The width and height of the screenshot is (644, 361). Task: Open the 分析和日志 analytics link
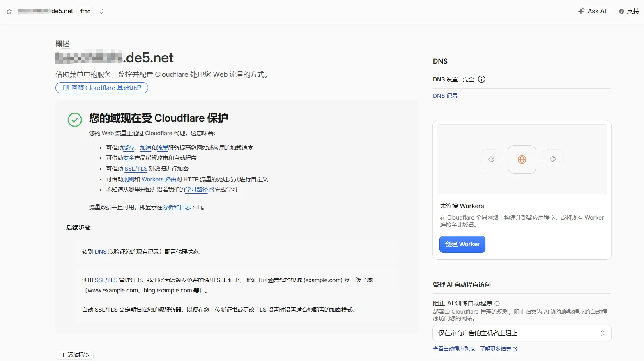coord(176,208)
